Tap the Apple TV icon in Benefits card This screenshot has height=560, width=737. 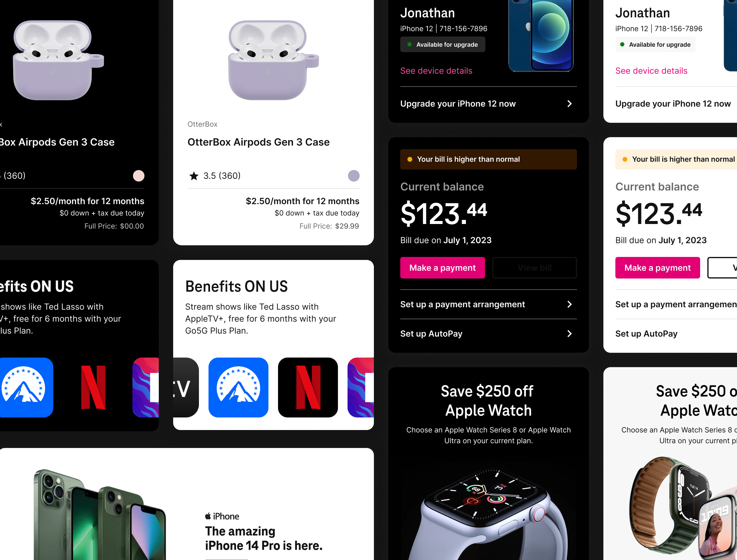186,387
